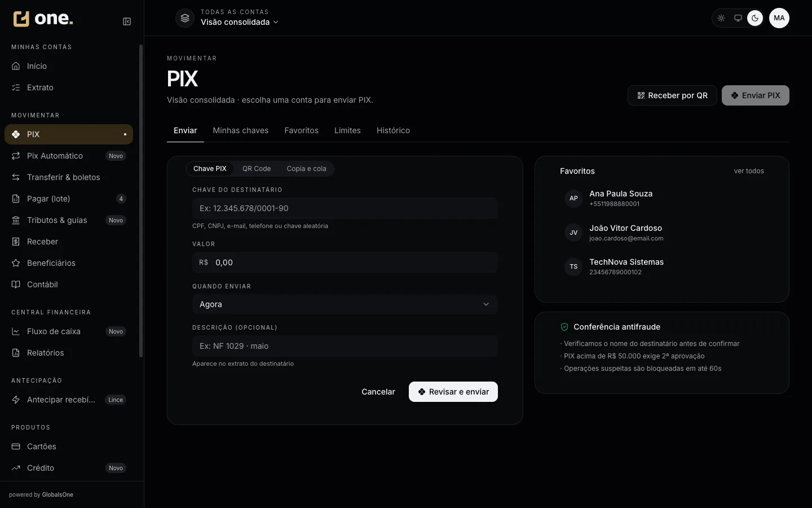Open Relatórios report icon
The width and height of the screenshot is (812, 508).
16,353
